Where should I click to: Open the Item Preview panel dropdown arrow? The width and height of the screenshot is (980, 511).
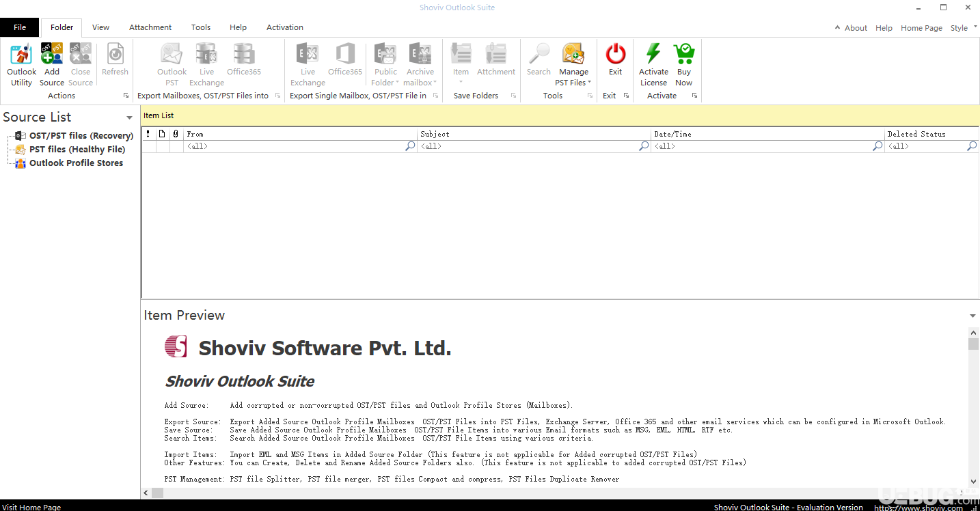972,316
